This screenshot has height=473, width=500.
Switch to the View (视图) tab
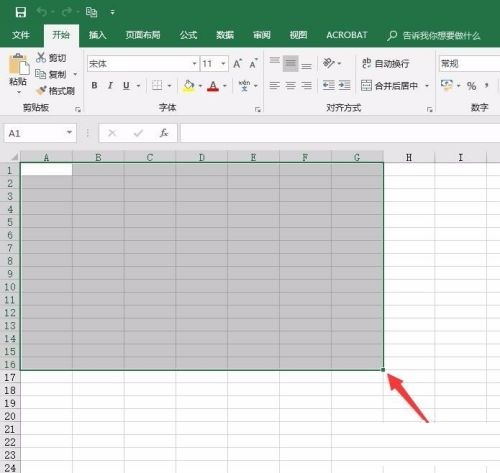[x=298, y=35]
